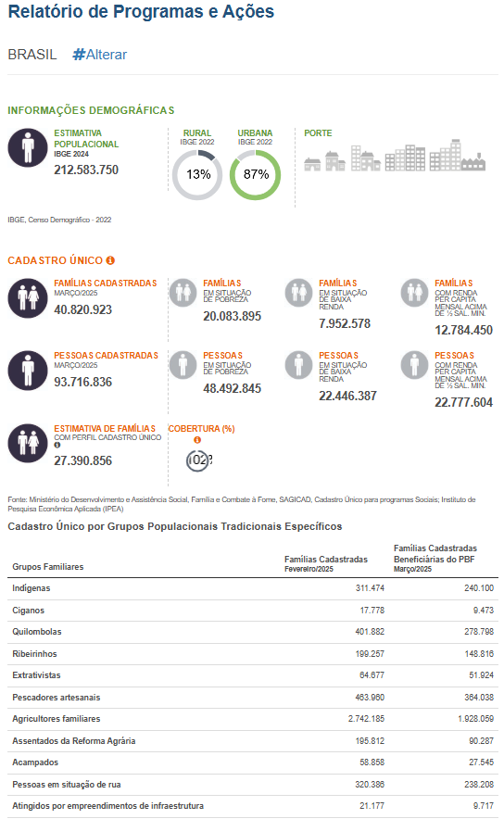The width and height of the screenshot is (504, 819).
Task: Click the Estimativa de Famílias couple icon
Action: [x=28, y=443]
